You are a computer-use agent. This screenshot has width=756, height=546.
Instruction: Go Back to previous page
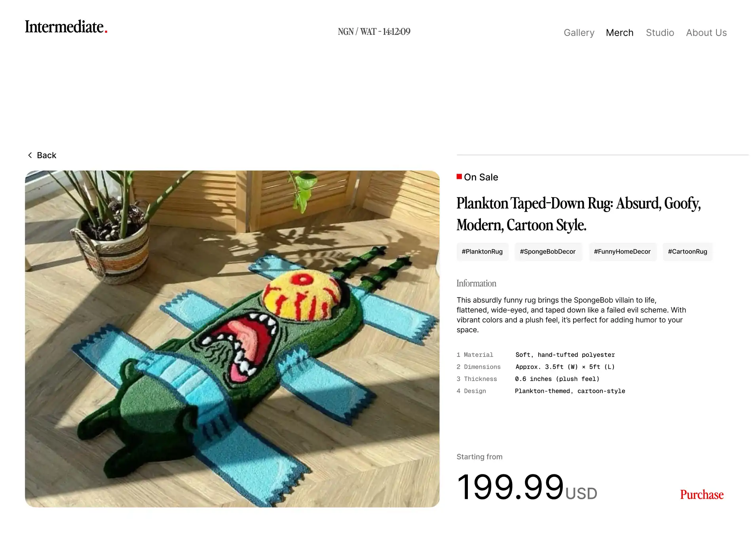point(42,155)
